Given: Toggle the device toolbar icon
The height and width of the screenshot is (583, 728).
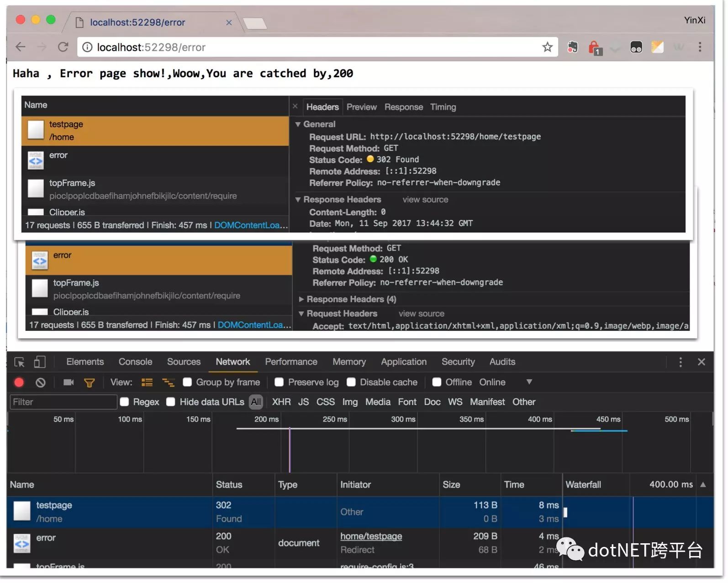Looking at the screenshot, I should (x=40, y=362).
